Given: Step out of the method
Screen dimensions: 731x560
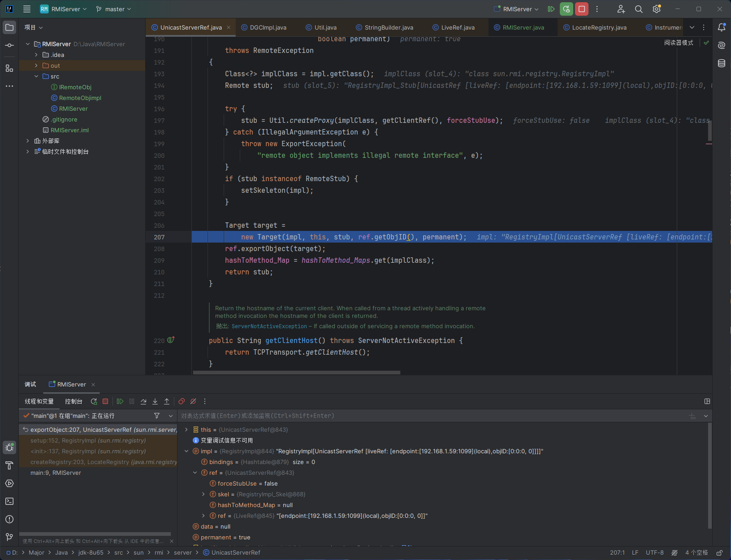Looking at the screenshot, I should pos(167,401).
